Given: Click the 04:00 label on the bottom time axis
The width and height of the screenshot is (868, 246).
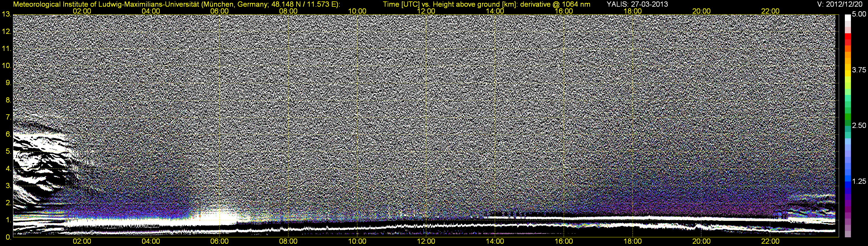Looking at the screenshot, I should pos(151,242).
